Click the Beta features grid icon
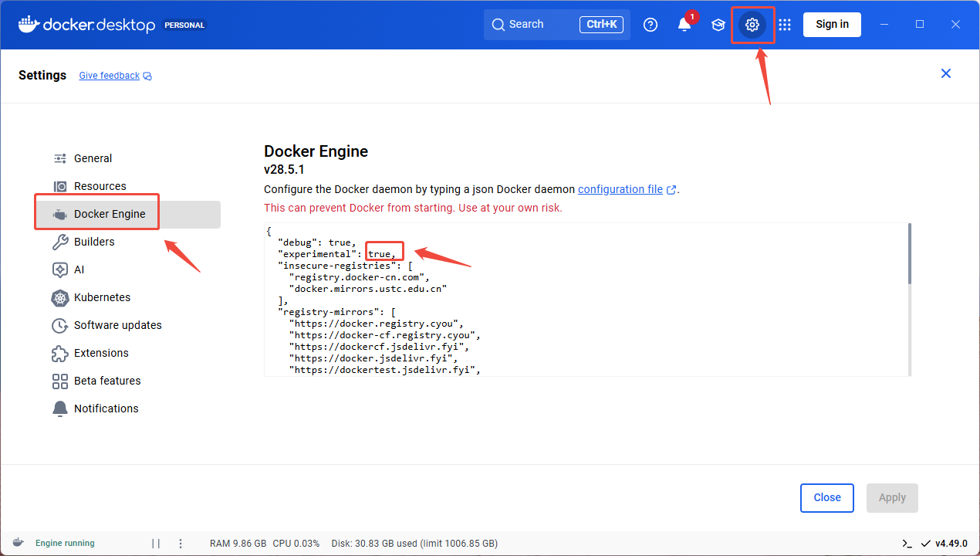 coord(60,381)
